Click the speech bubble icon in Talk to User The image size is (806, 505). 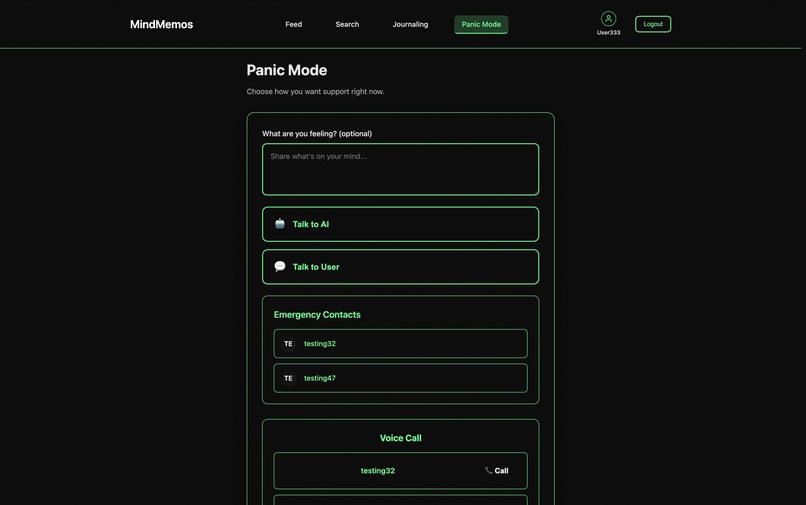[x=280, y=266]
